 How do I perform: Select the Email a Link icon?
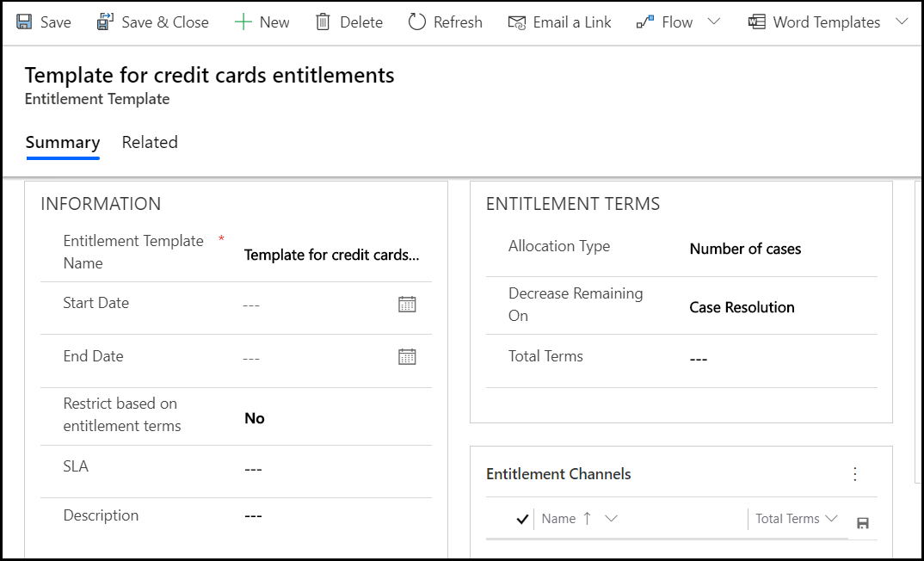pos(517,22)
